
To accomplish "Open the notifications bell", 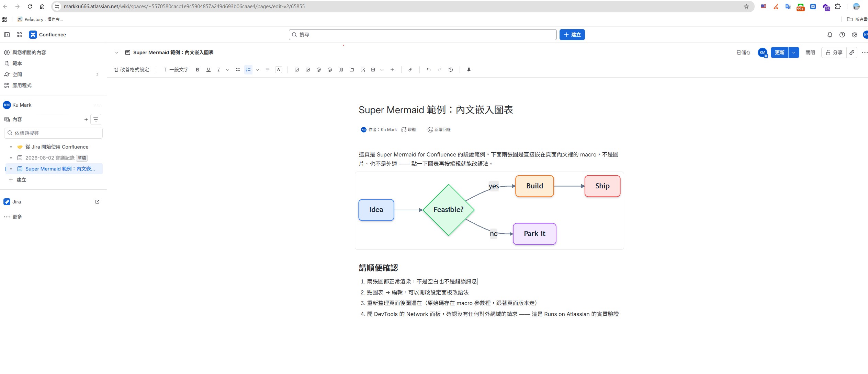I will click(x=830, y=35).
